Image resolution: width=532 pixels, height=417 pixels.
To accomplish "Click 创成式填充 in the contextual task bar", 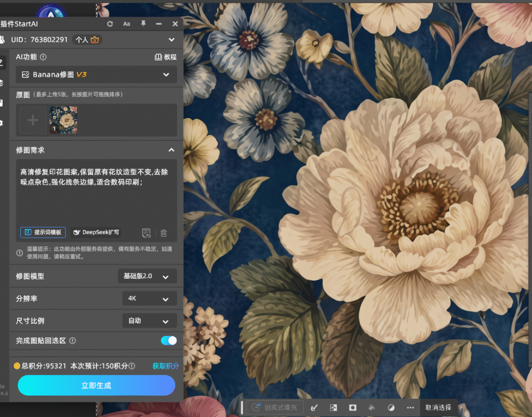I will [x=274, y=407].
